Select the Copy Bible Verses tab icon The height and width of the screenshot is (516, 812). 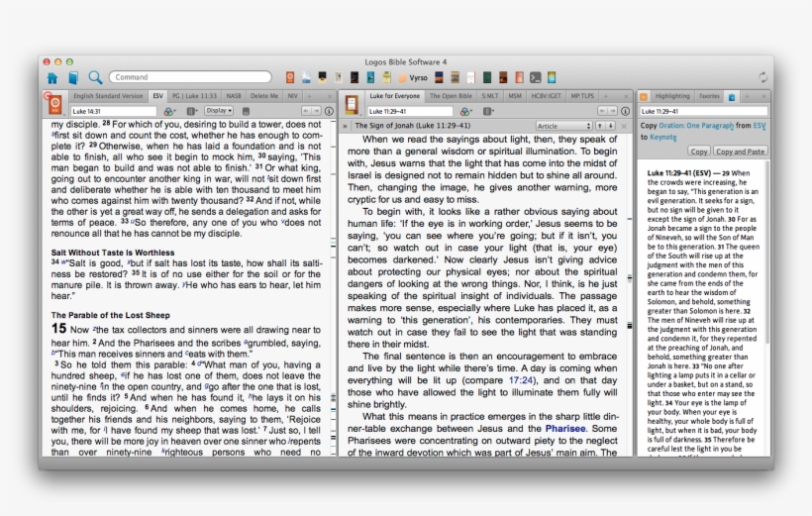(x=732, y=96)
